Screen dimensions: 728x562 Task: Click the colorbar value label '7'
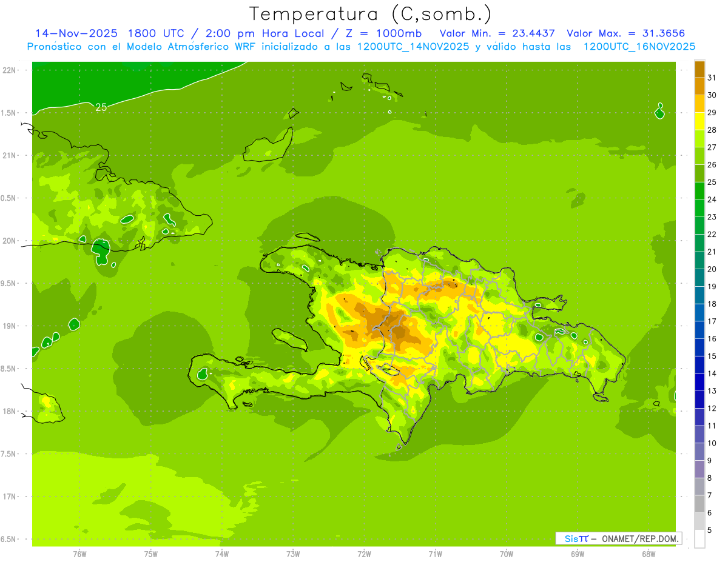click(x=710, y=495)
